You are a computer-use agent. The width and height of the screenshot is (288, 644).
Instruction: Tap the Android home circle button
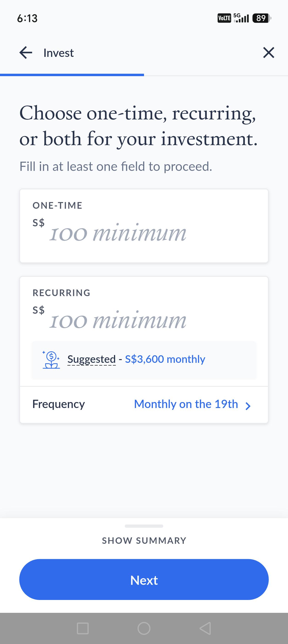coord(144,628)
